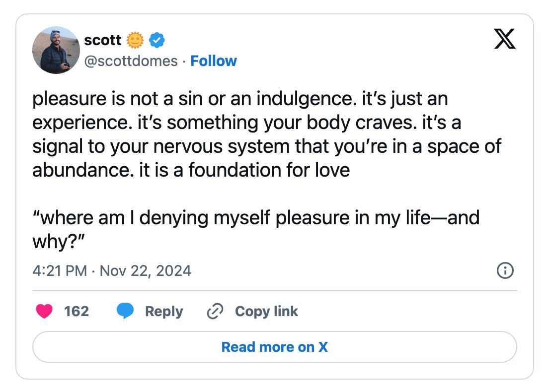Viewport: 548px width, 392px height.
Task: Click the tweet text about pleasure
Action: (x=267, y=134)
